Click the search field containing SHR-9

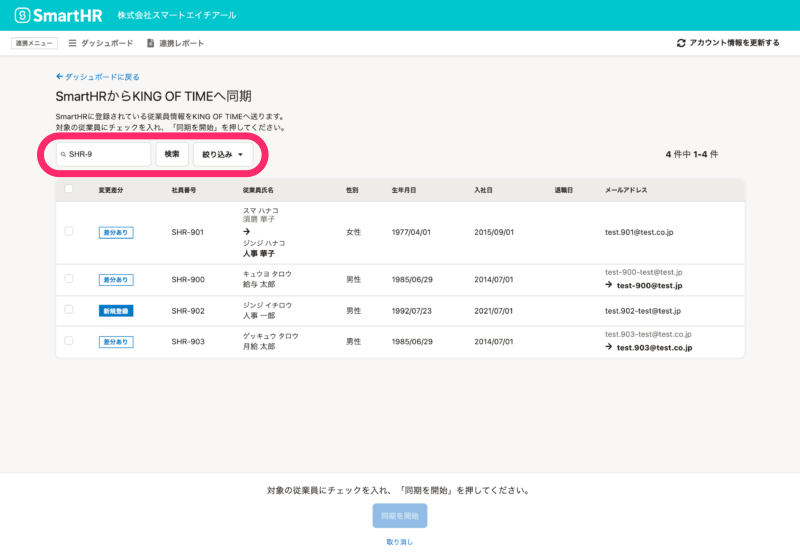pyautogui.click(x=104, y=154)
